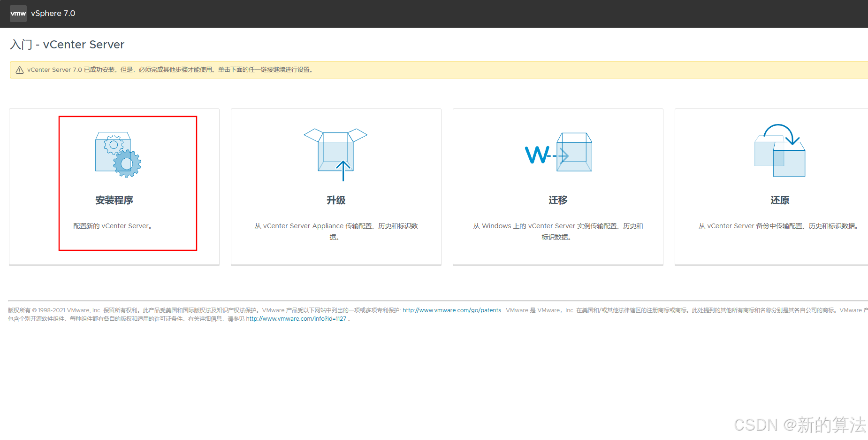Click the upgrade description mentioning vCenter Server Appliance
Image resolution: width=868 pixels, height=440 pixels.
[336, 232]
